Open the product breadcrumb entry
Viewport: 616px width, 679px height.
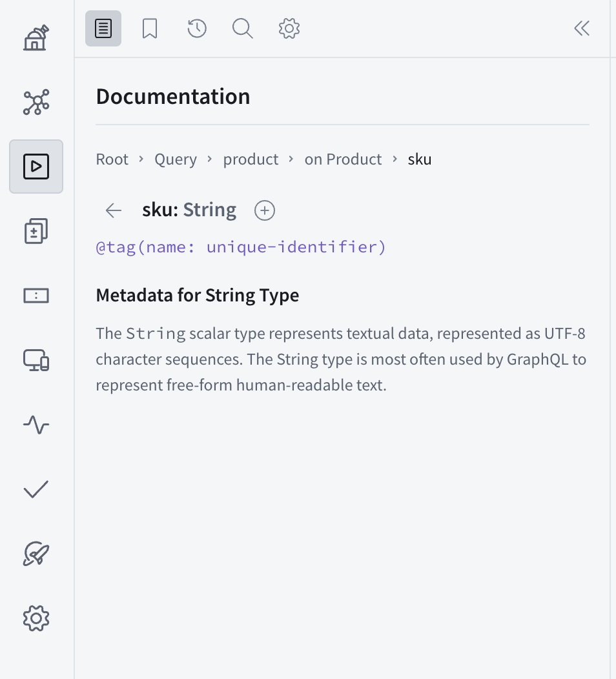(x=251, y=159)
